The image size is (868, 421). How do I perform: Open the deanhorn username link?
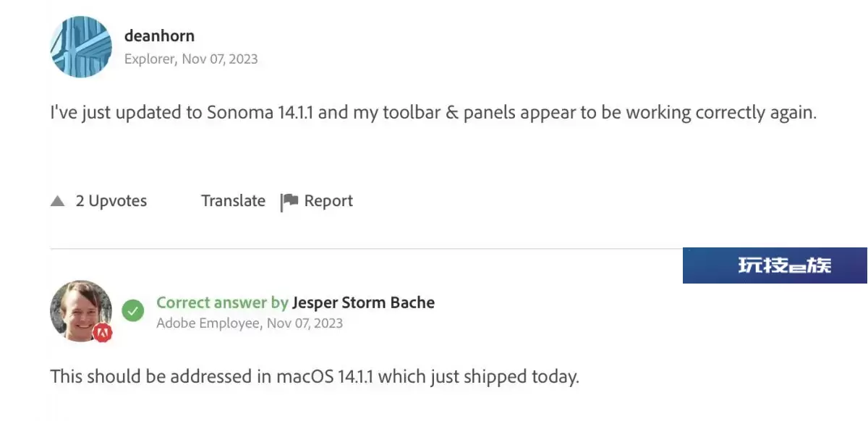pos(159,35)
